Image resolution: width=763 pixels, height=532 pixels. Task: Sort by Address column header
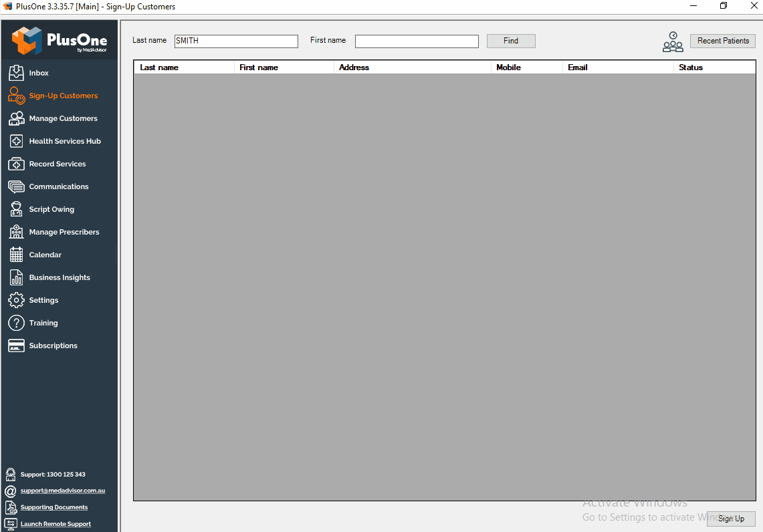[413, 68]
